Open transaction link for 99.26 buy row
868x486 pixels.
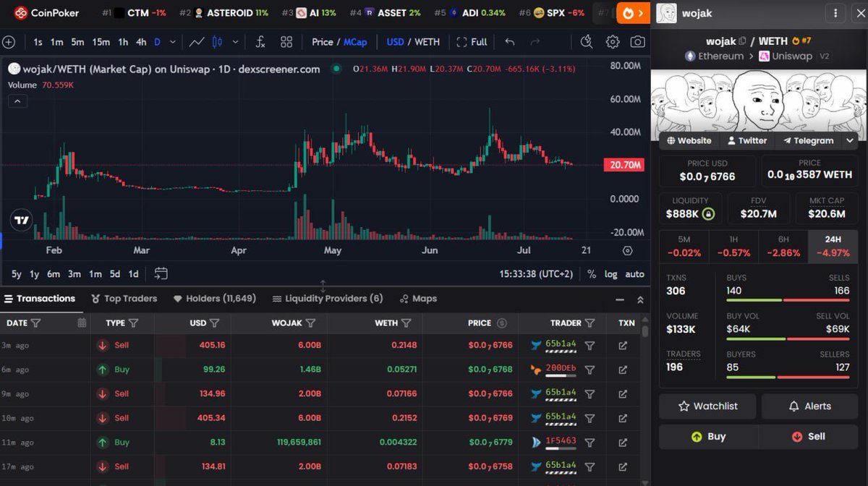(623, 370)
